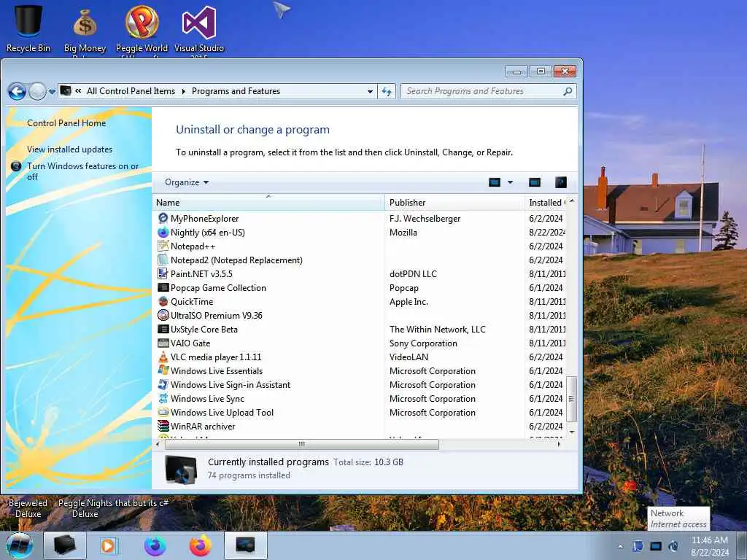Show hidden tray icons arrow

click(x=620, y=546)
